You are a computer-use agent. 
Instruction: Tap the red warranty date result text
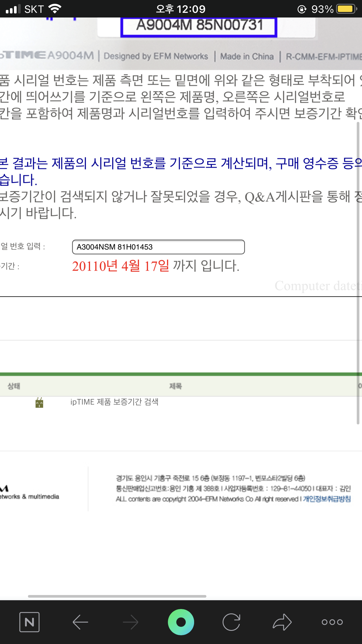[120, 266]
